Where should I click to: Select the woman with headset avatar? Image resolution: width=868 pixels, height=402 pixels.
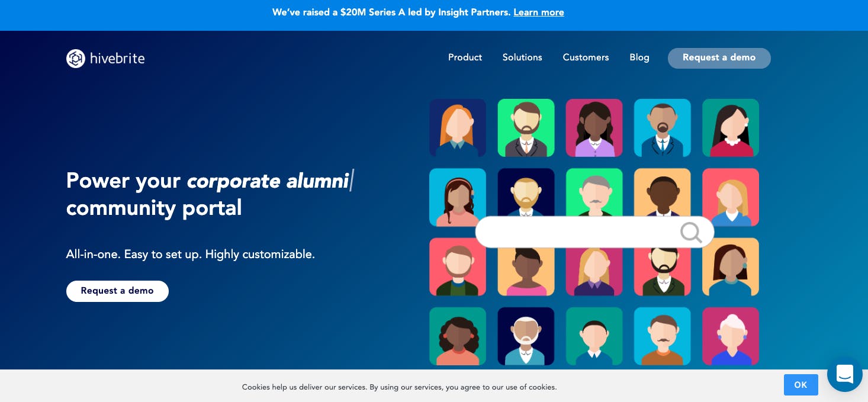458,197
